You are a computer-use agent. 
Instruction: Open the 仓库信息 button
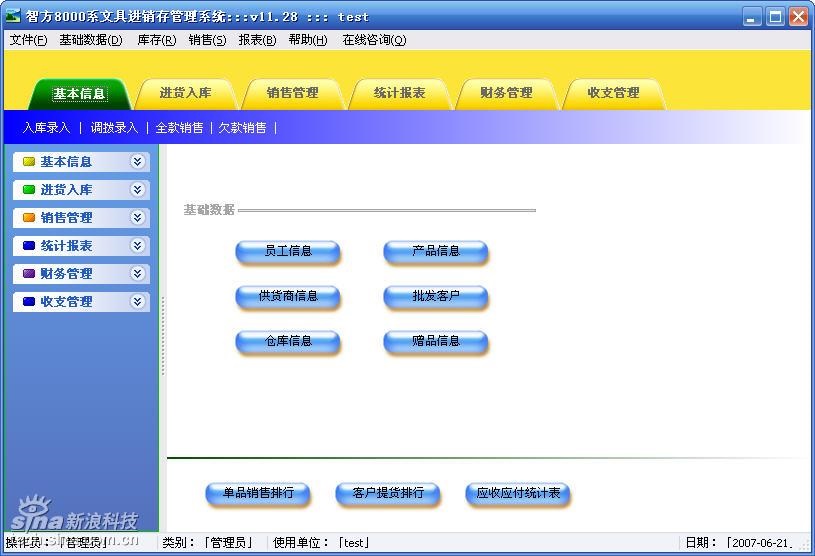pyautogui.click(x=288, y=342)
